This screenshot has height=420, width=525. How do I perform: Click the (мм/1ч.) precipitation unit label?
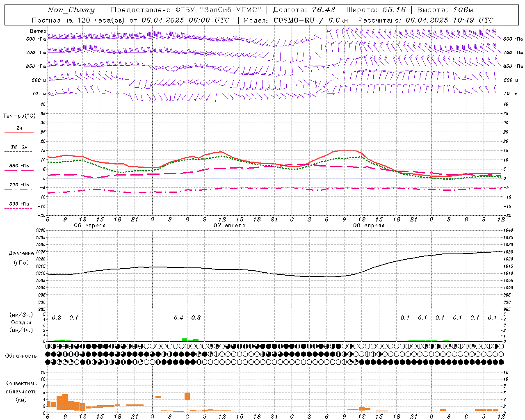[21, 330]
